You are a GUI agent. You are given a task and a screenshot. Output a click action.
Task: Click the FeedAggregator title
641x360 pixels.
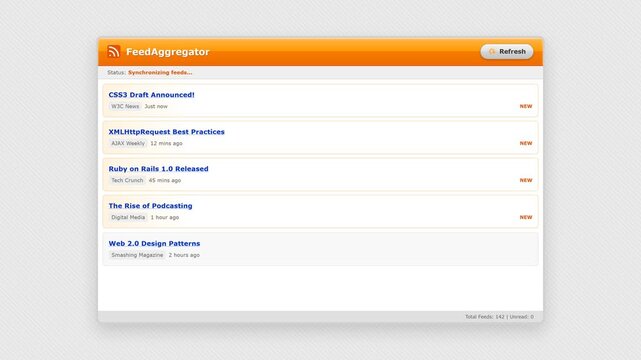click(x=168, y=52)
